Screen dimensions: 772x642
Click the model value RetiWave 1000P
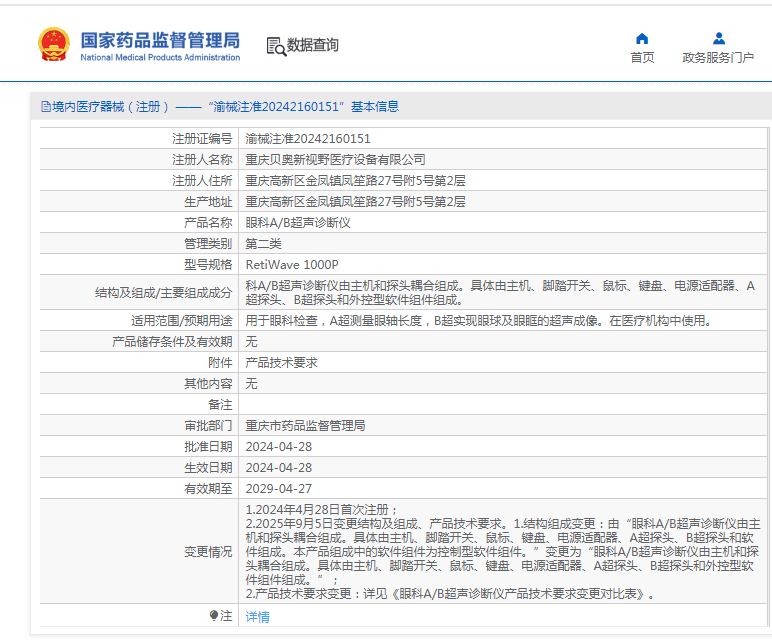(x=292, y=265)
